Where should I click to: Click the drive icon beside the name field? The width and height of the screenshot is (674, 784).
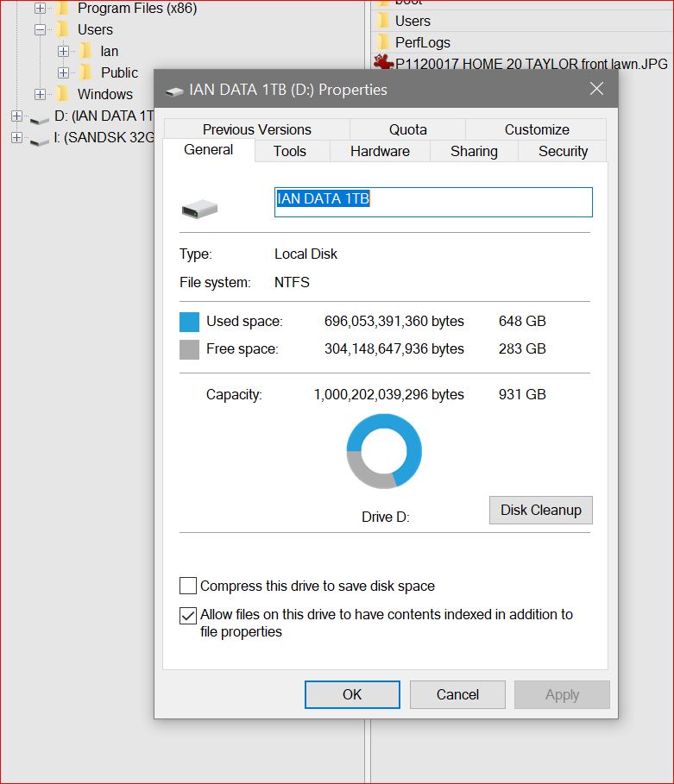199,208
